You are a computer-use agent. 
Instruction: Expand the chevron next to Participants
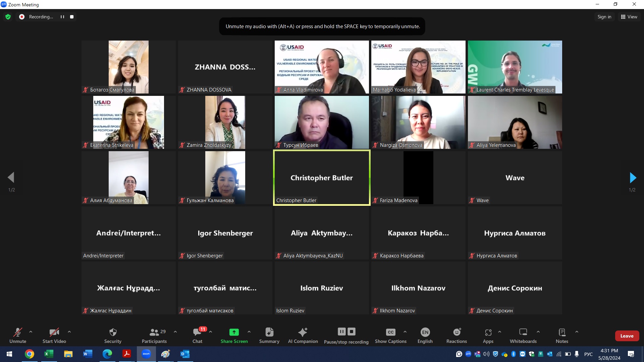(175, 332)
